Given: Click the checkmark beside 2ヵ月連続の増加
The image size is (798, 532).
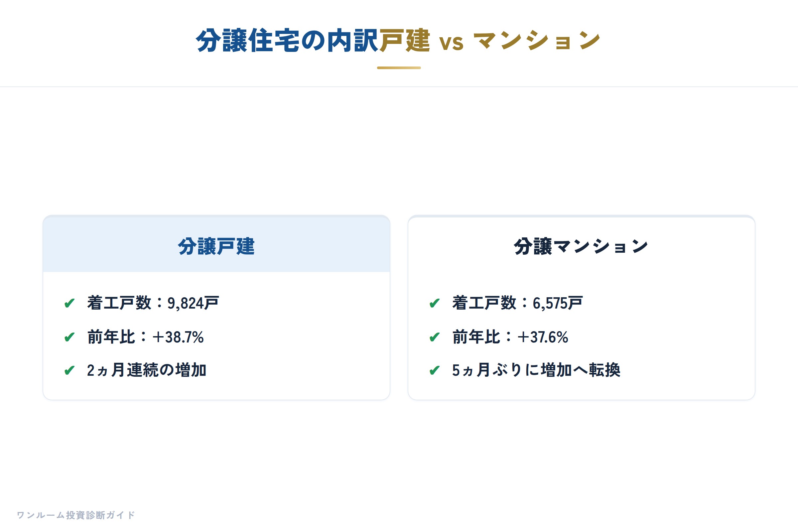Looking at the screenshot, I should click(69, 370).
